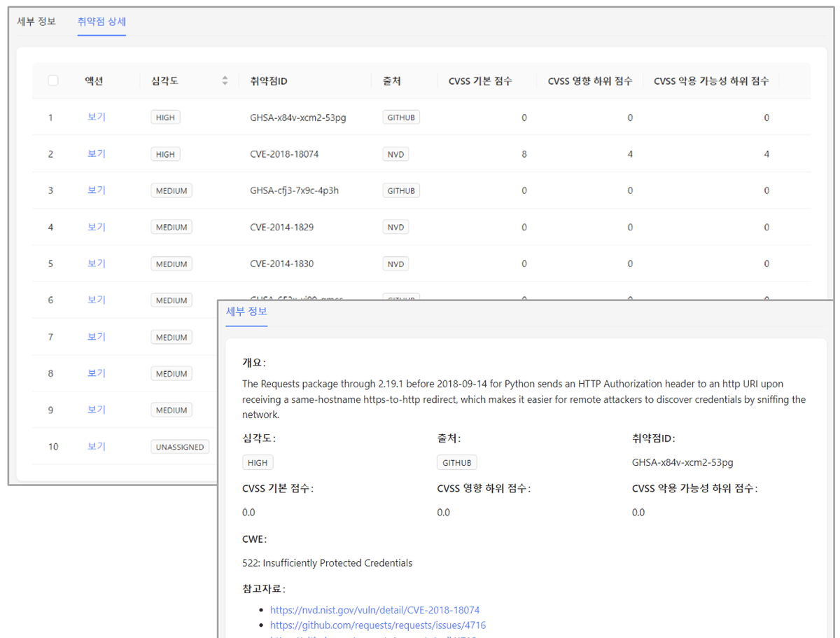The image size is (840, 638).
Task: Click the CVSS 기본 점수 column header
Action: (479, 81)
